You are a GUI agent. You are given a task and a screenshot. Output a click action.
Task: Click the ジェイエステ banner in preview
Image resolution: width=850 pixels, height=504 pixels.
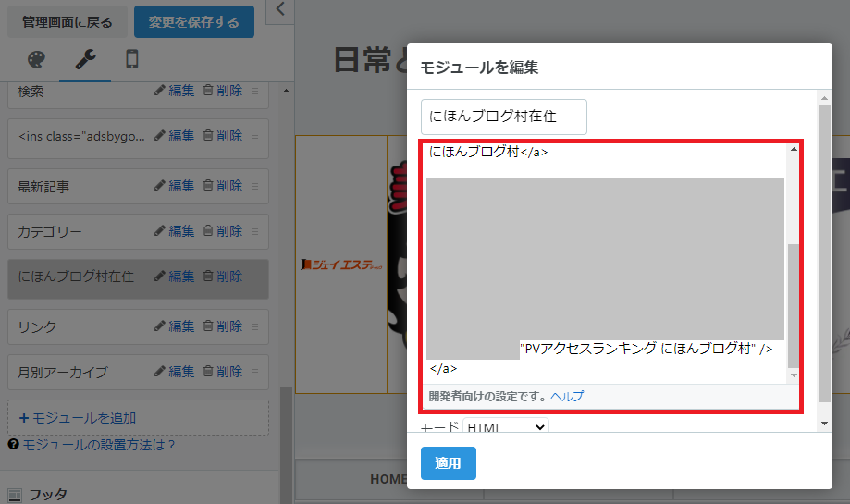pos(341,264)
